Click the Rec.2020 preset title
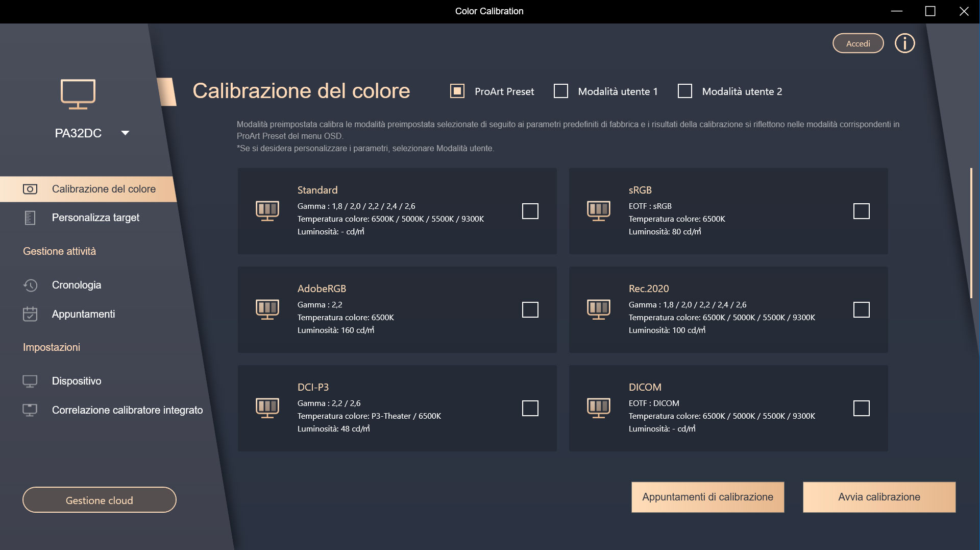Screen dimensions: 980x550 [x=649, y=289]
